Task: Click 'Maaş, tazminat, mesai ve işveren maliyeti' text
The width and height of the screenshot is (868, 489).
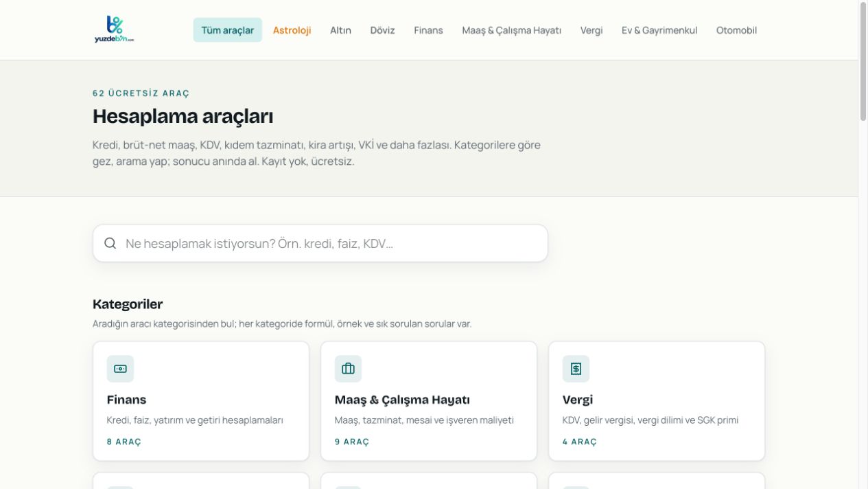Action: 424,420
